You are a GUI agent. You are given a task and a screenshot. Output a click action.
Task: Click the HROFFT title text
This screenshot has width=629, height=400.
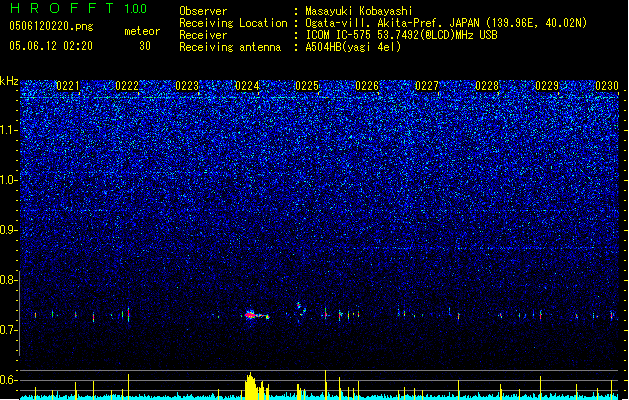[62, 8]
